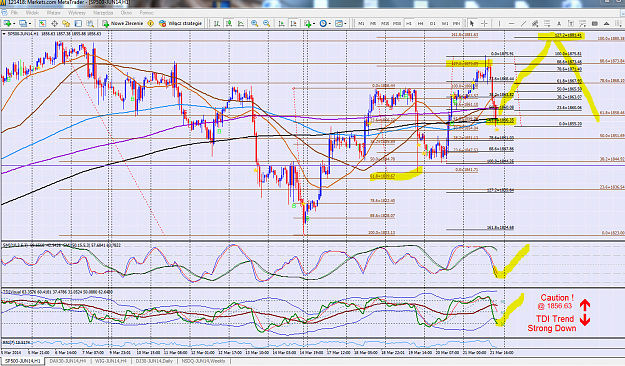Switch to the DAX30-JUN14,H4 chart tab

point(67,361)
